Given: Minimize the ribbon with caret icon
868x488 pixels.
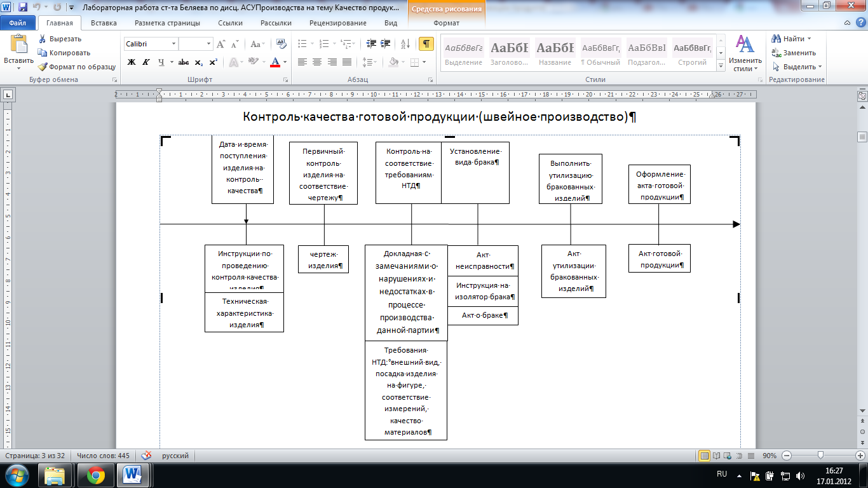Looking at the screenshot, I should coord(847,23).
